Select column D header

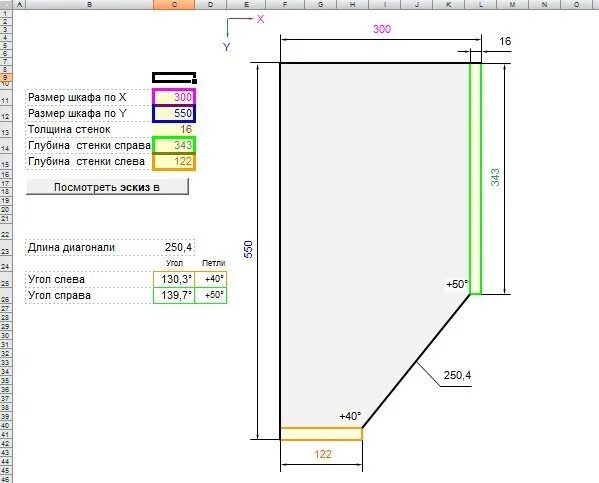211,5
